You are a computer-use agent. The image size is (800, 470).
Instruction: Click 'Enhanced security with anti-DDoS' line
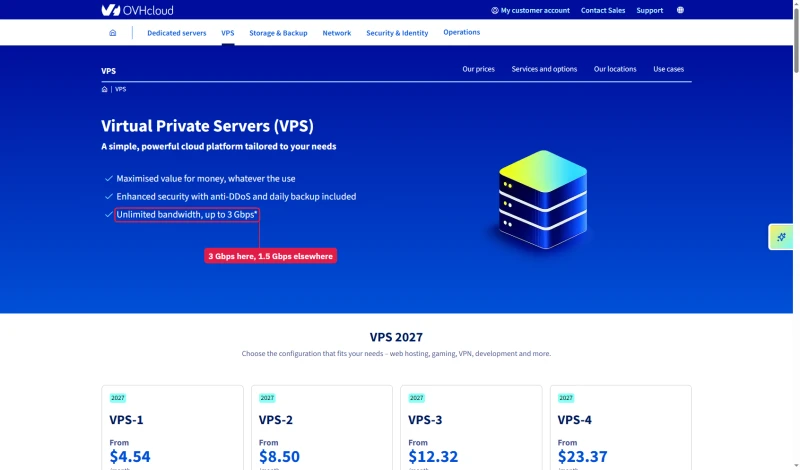tap(236, 196)
